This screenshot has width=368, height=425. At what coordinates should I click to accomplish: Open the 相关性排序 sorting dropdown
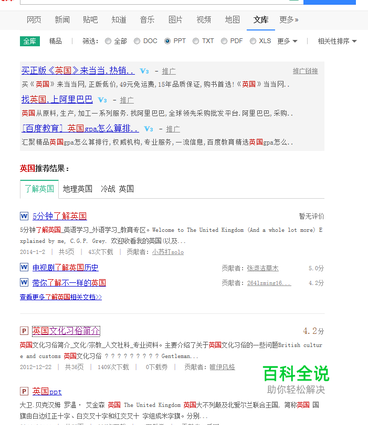click(337, 41)
